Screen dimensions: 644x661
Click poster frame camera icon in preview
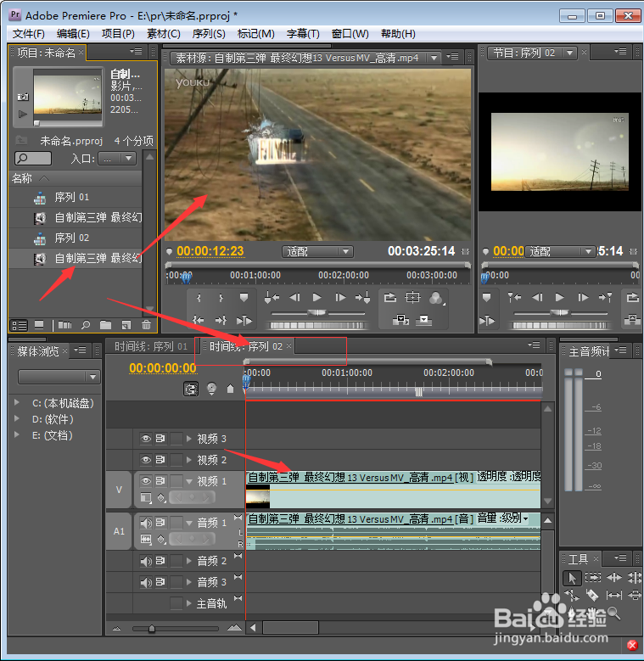coord(23,97)
